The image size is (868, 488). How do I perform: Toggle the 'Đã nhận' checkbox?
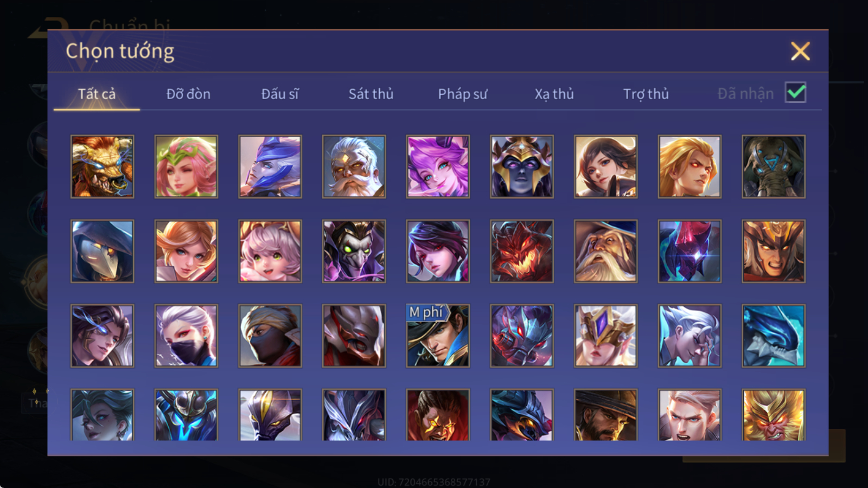tap(795, 93)
